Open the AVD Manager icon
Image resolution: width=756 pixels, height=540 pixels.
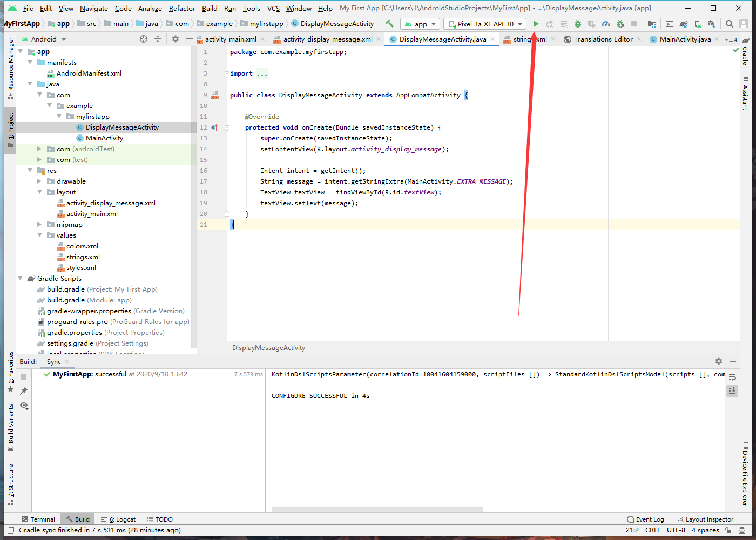698,24
